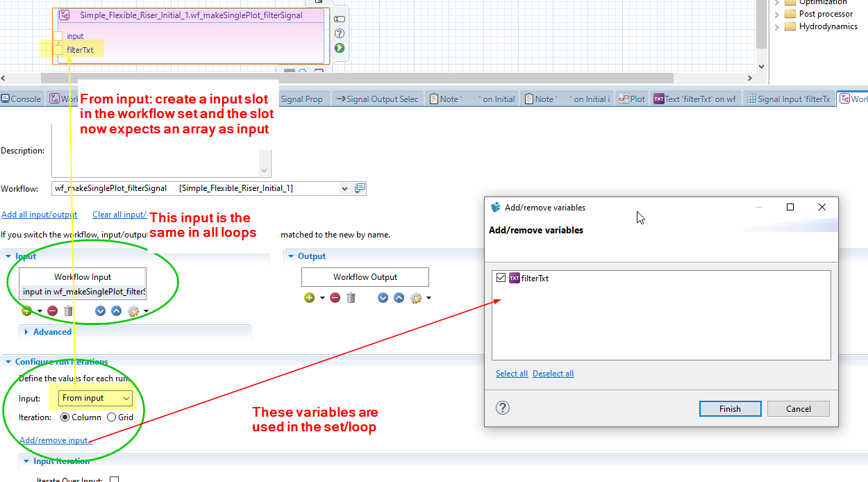This screenshot has height=482, width=868.
Task: Expand the Hydrodynamics folder in tree
Action: [777, 27]
